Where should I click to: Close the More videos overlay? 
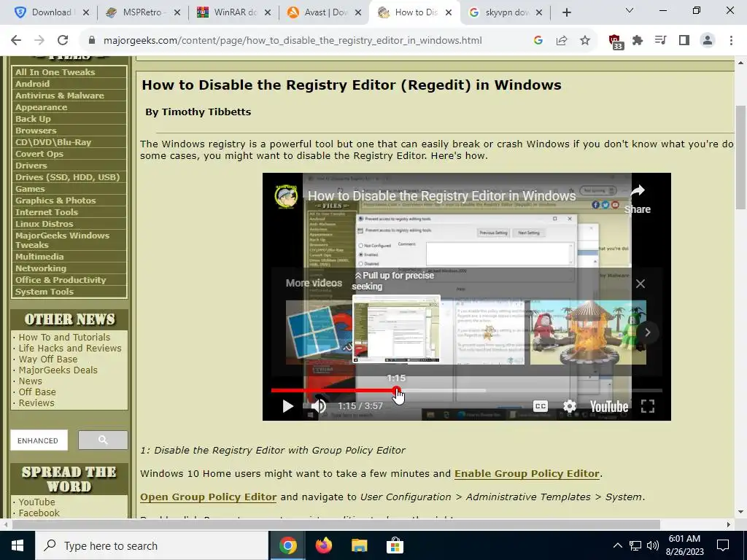640,284
